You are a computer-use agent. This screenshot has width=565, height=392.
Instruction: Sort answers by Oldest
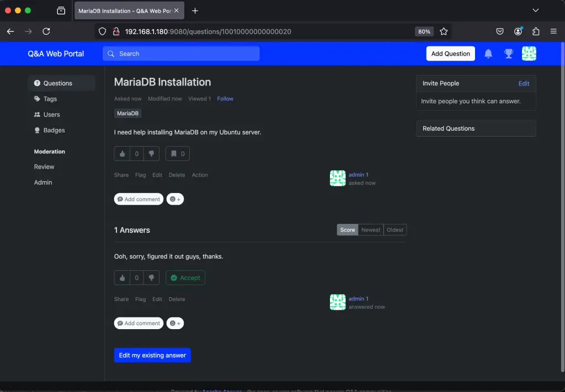coord(395,230)
